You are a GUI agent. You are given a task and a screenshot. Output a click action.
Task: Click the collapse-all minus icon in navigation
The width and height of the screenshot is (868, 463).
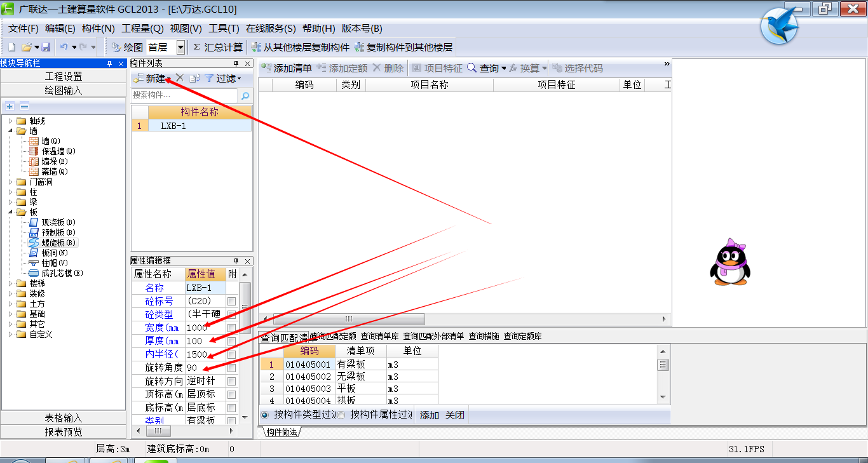tap(24, 106)
